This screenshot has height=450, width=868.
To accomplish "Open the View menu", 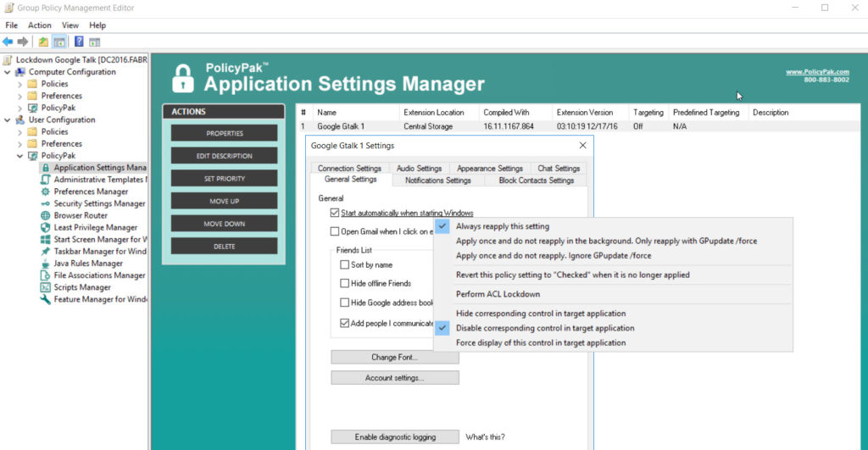I will click(70, 25).
